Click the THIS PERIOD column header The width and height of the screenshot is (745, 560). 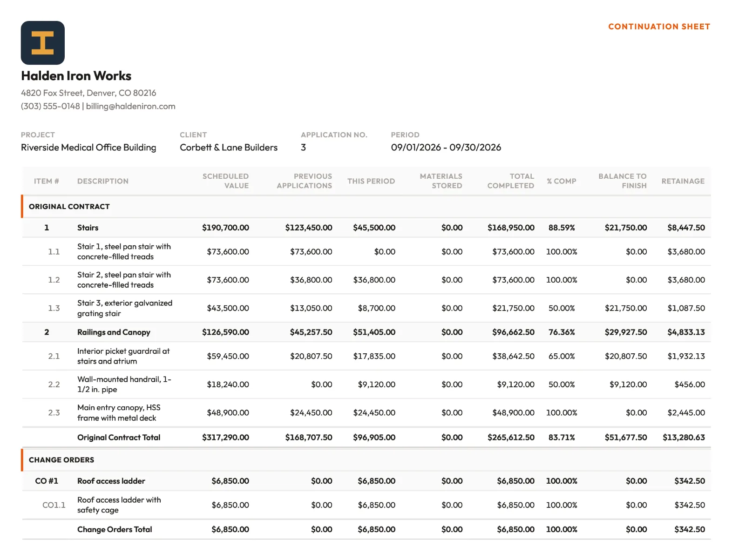[x=371, y=181]
